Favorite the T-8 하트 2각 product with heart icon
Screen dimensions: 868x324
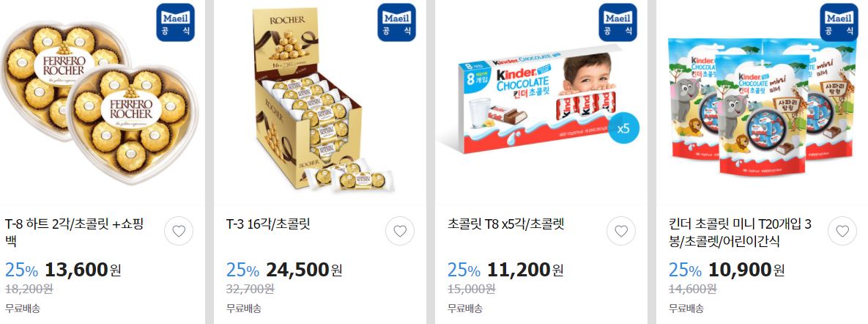[x=179, y=231]
